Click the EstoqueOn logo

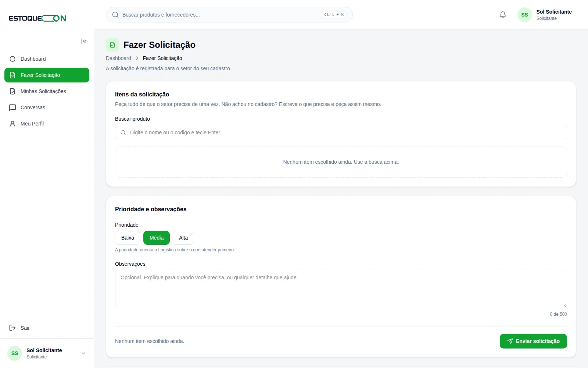37,18
